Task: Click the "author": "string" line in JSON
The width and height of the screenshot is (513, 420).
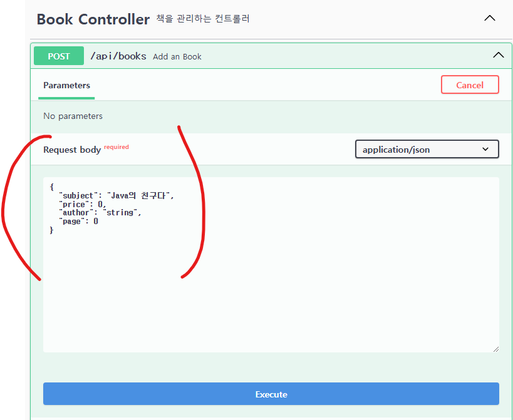Action: [x=100, y=213]
